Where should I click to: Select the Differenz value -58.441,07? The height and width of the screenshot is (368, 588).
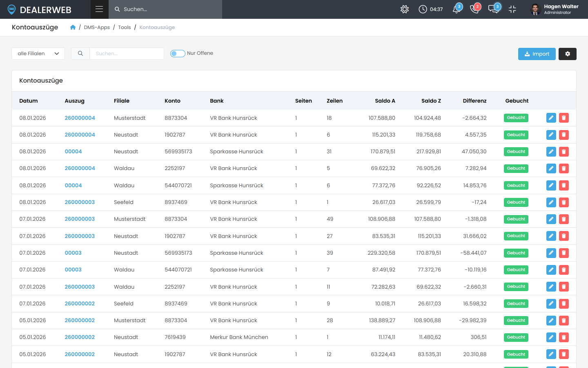pos(473,253)
